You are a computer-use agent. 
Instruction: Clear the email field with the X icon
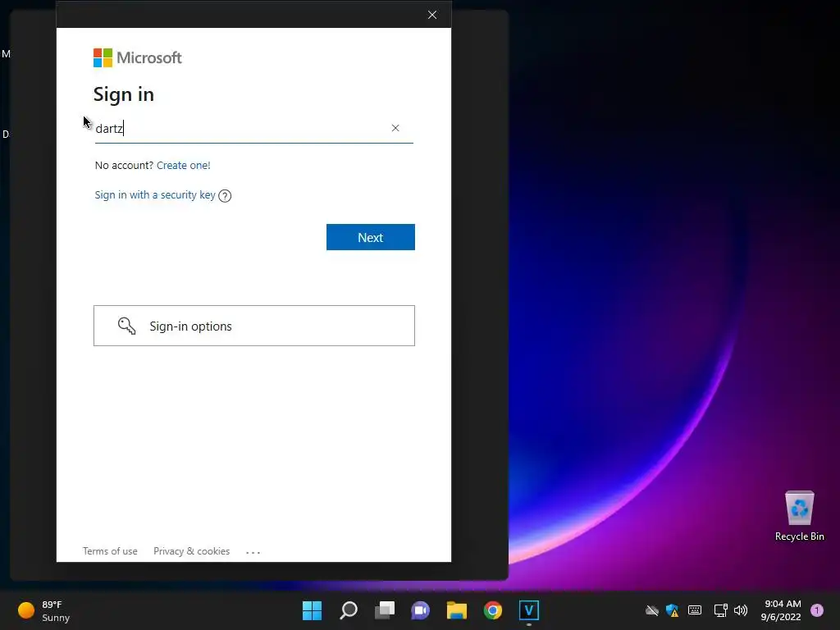tap(395, 128)
